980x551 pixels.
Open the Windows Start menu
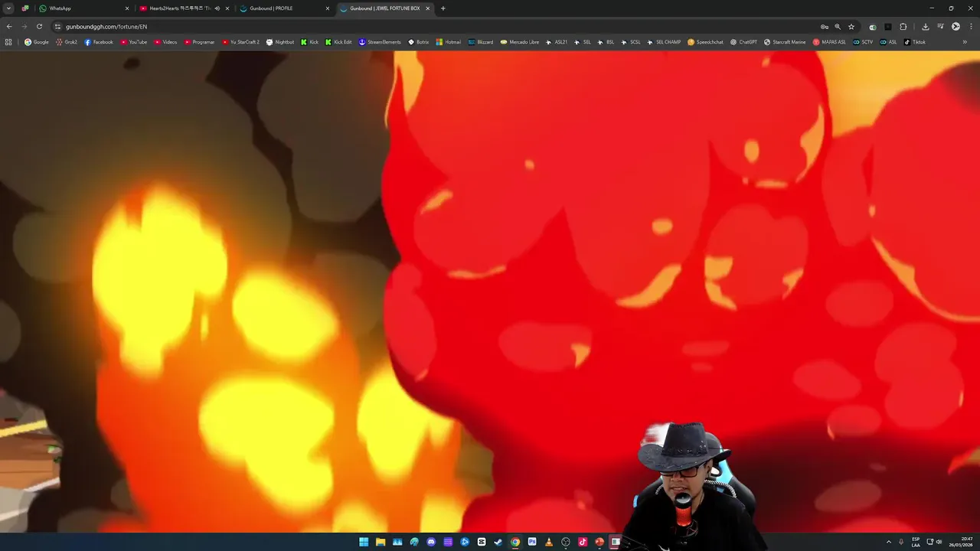pyautogui.click(x=364, y=542)
